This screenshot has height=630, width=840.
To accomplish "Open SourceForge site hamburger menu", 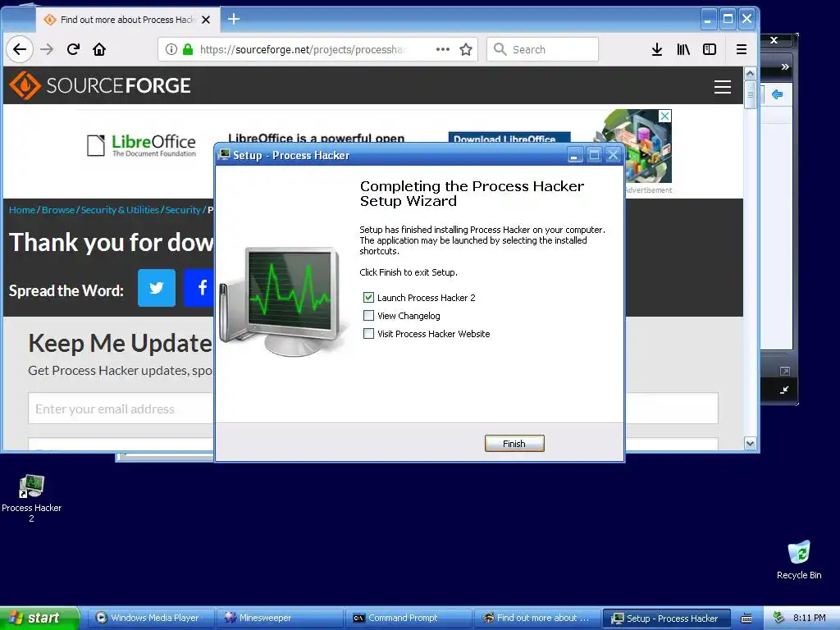I will pyautogui.click(x=722, y=87).
